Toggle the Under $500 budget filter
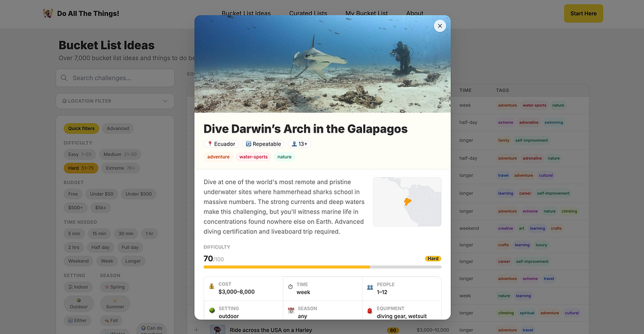This screenshot has width=644, height=334. pos(138,194)
